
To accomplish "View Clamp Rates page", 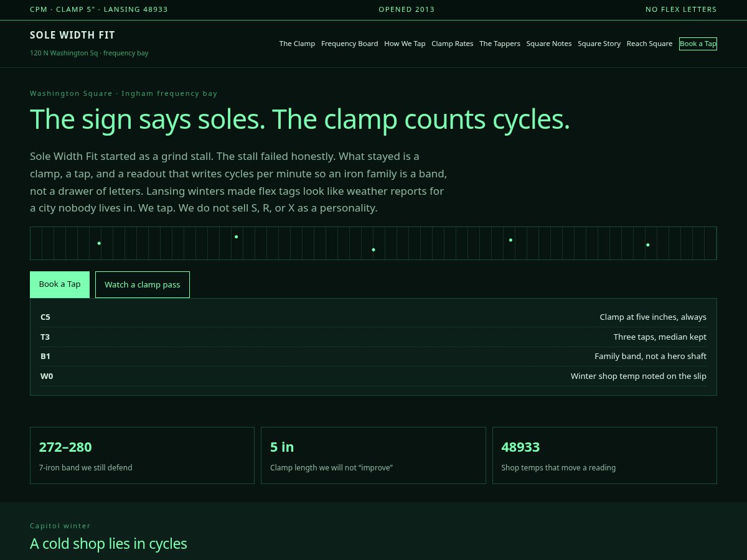I will tap(452, 44).
